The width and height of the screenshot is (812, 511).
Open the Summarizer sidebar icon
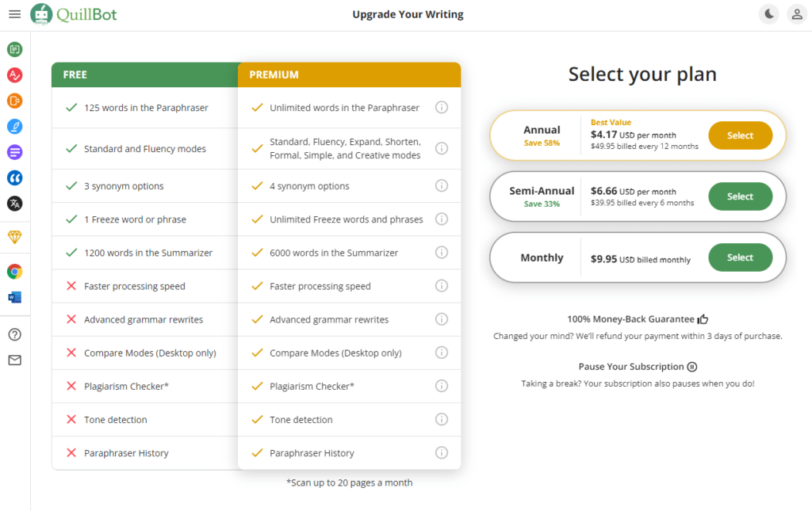(14, 152)
